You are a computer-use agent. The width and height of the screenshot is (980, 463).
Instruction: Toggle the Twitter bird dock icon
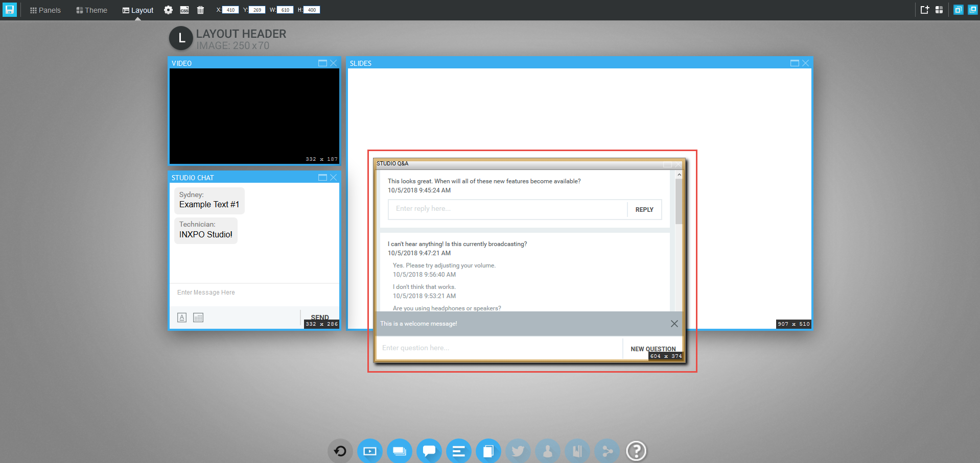point(518,451)
